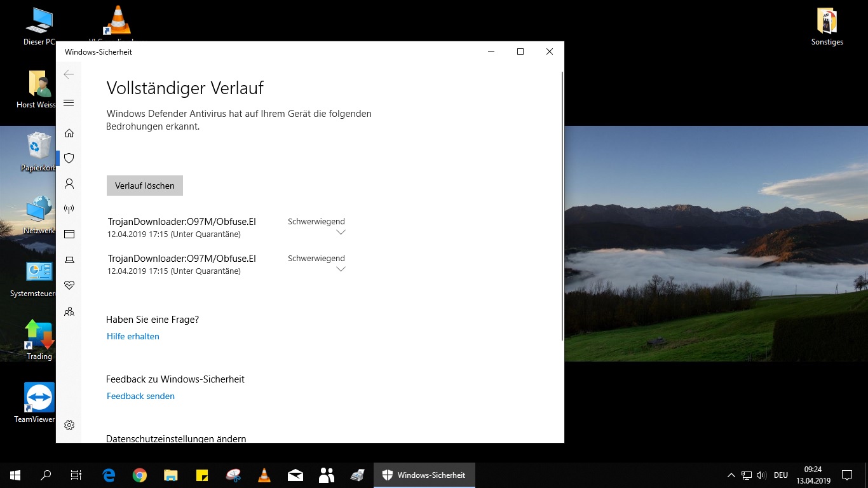Image resolution: width=868 pixels, height=488 pixels.
Task: Select the Papierkorb recycle bin icon
Action: coord(39,152)
